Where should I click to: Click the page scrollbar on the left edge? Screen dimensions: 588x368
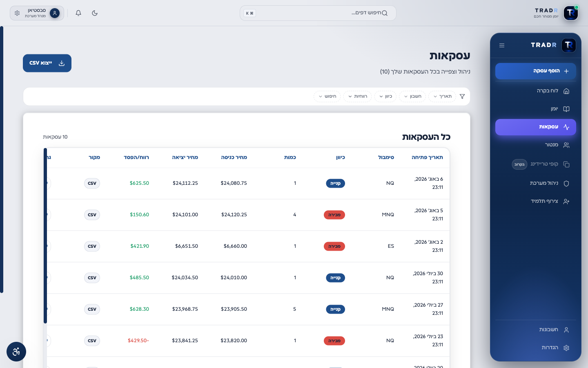click(x=2, y=159)
